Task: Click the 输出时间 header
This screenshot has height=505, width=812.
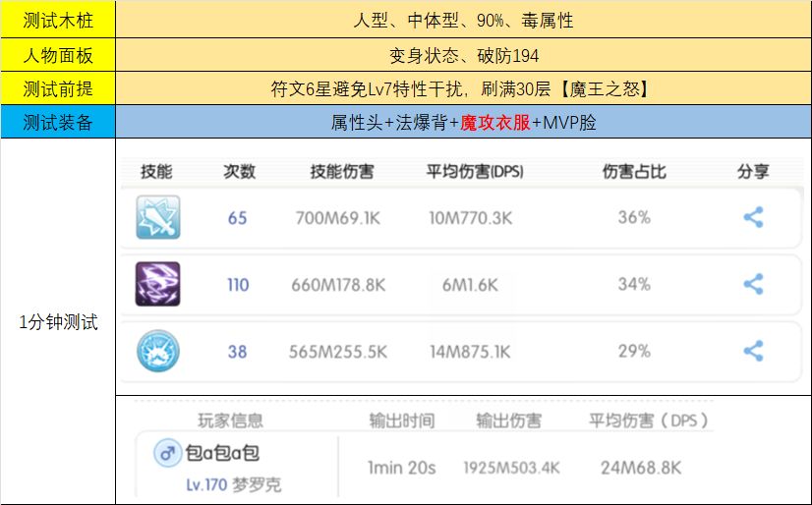Action: pos(402,421)
